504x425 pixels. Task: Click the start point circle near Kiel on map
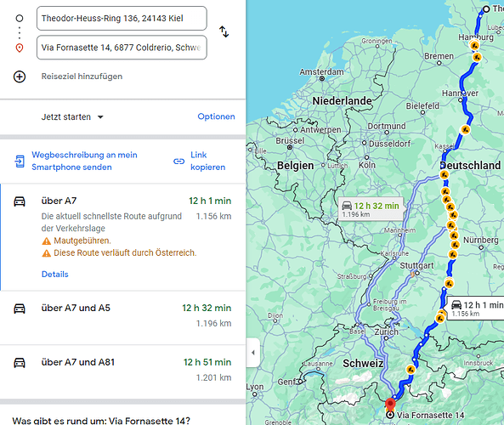(486, 8)
